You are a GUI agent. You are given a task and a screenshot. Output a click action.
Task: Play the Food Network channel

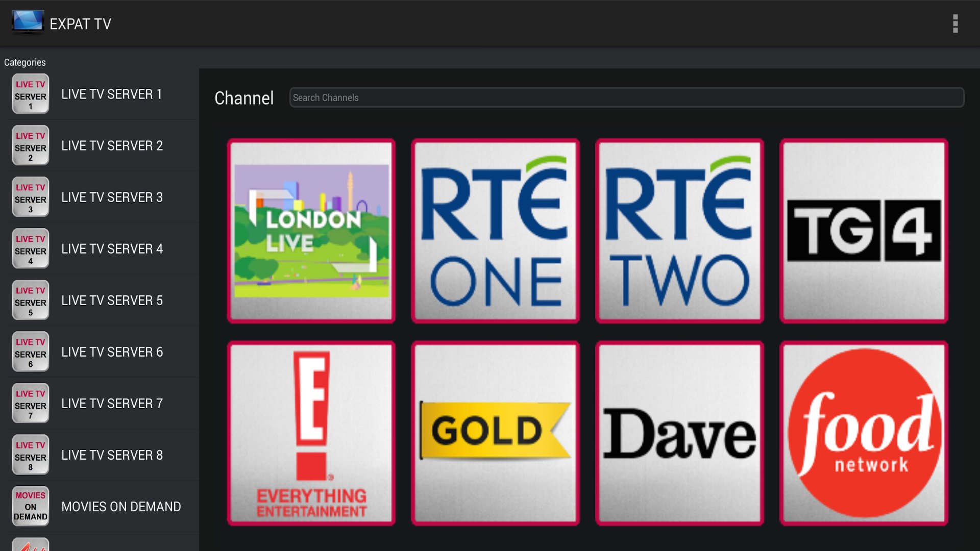pyautogui.click(x=864, y=433)
